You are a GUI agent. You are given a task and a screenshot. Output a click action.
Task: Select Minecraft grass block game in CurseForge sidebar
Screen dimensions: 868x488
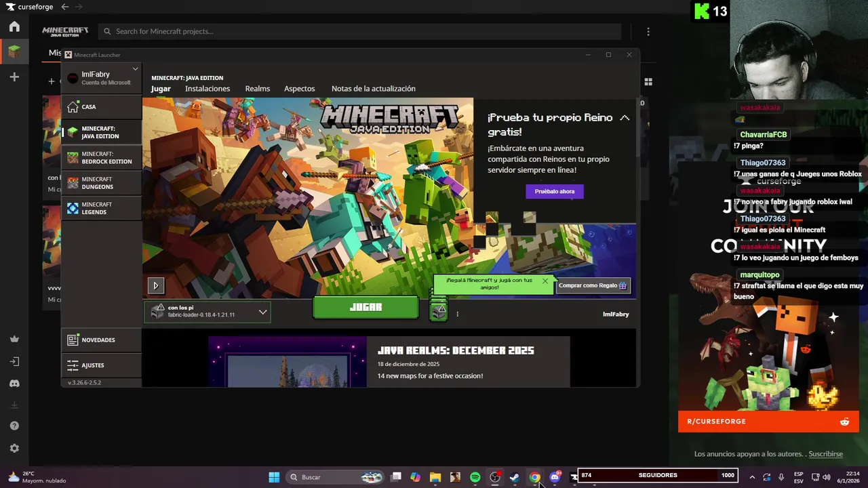[14, 52]
